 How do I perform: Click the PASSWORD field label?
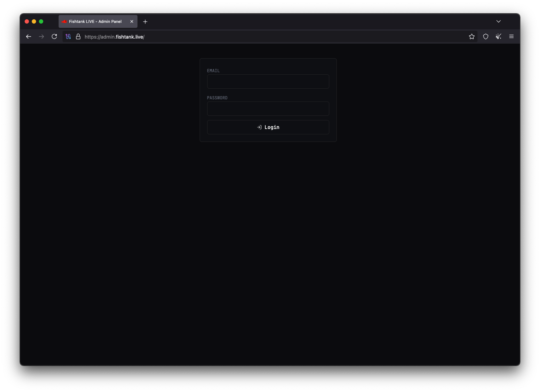pos(217,98)
